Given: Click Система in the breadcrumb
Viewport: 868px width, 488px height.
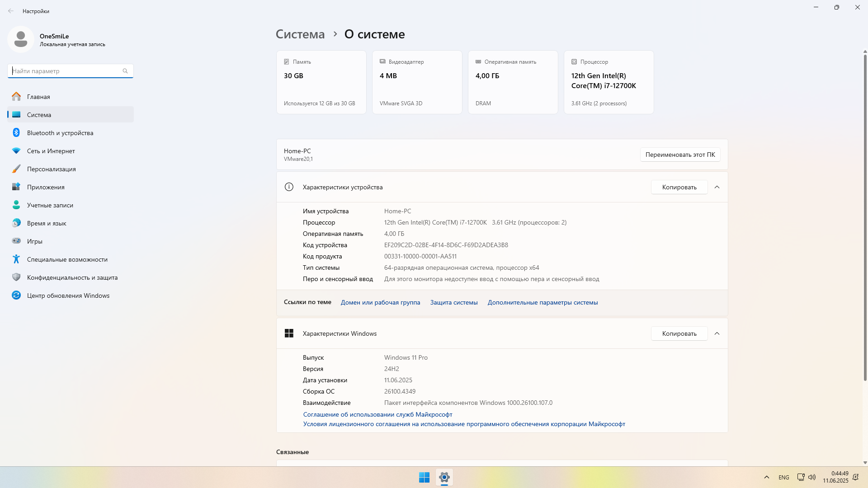Looking at the screenshot, I should click(x=300, y=34).
